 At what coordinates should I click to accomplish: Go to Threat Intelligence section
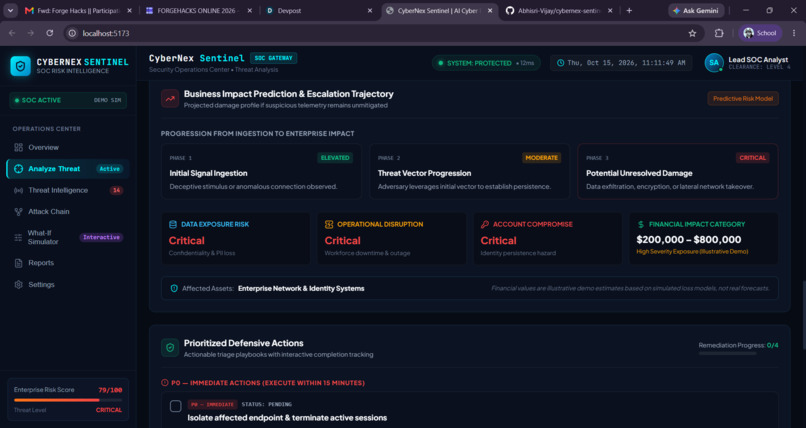68,190
